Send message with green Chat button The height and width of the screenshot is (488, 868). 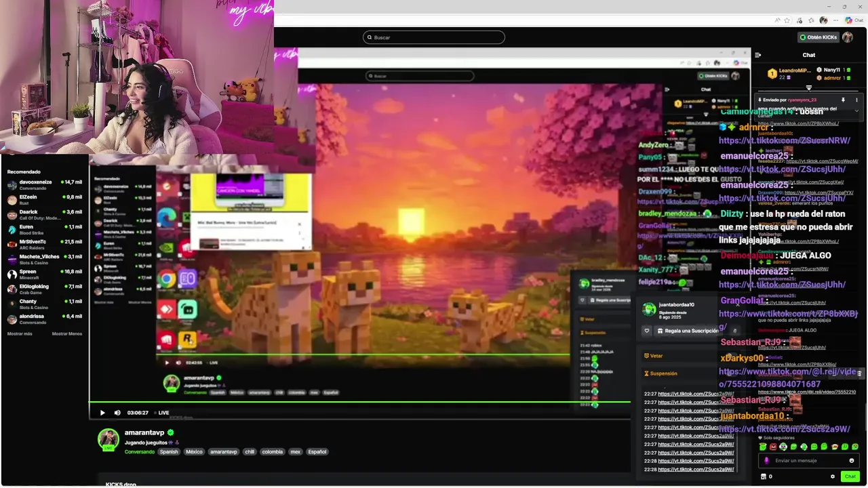(850, 476)
